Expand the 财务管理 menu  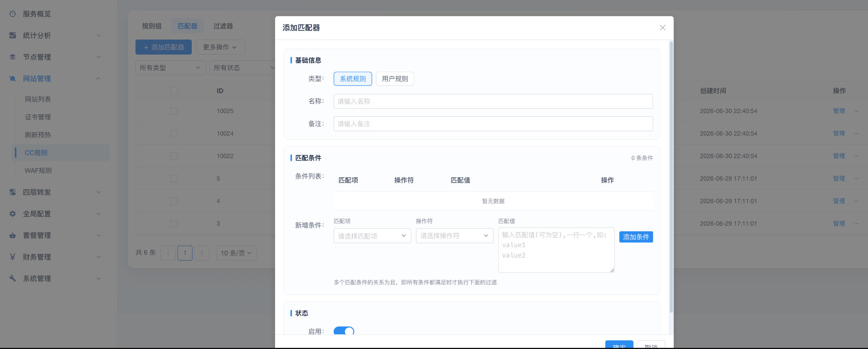click(x=98, y=257)
